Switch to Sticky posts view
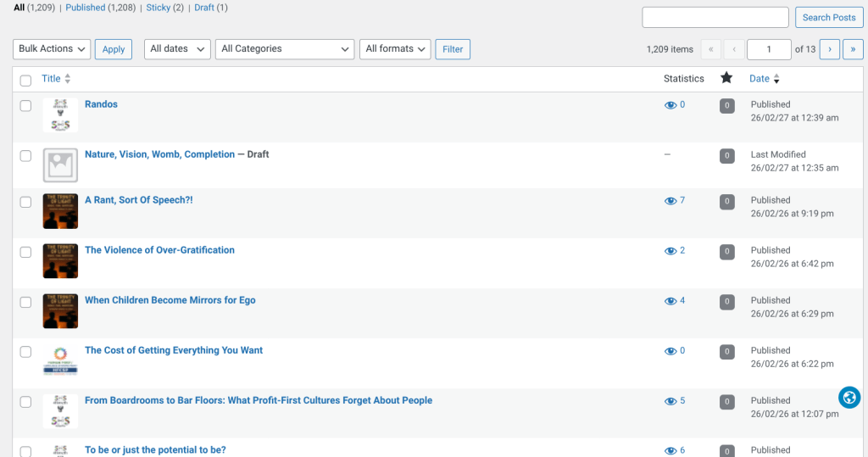Screen dimensions: 868x457 pyautogui.click(x=158, y=8)
